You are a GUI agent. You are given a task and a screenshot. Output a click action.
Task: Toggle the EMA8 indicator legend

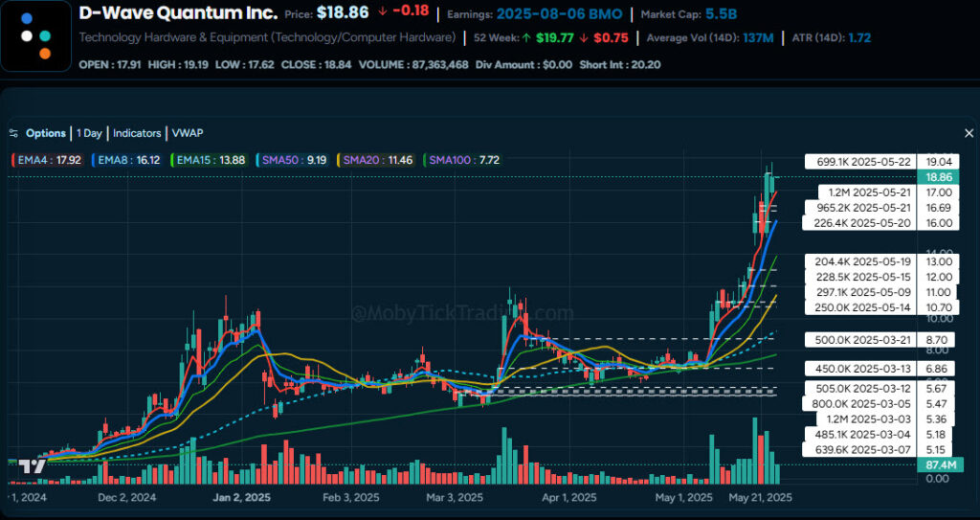(x=127, y=160)
